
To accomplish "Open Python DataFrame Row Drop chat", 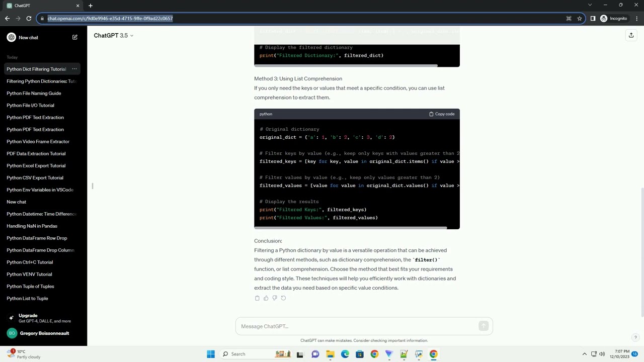I will (x=42, y=238).
